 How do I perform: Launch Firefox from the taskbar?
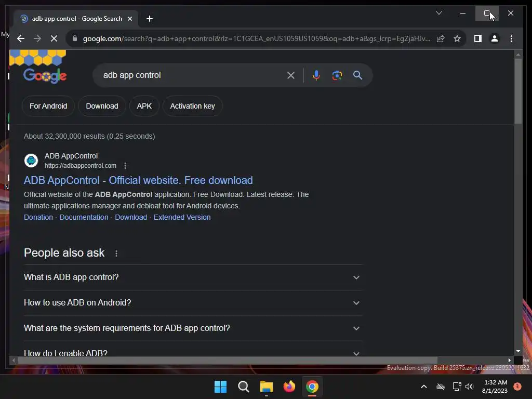(x=289, y=387)
